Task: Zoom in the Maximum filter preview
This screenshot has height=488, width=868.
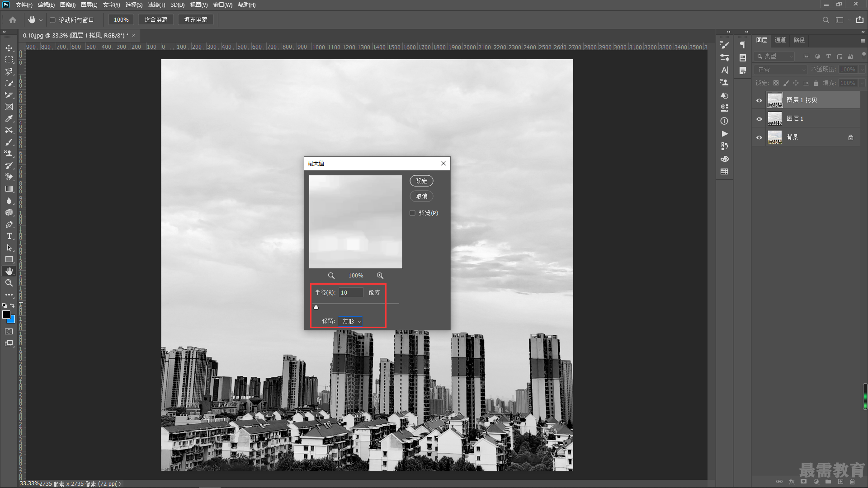Action: pyautogui.click(x=380, y=276)
